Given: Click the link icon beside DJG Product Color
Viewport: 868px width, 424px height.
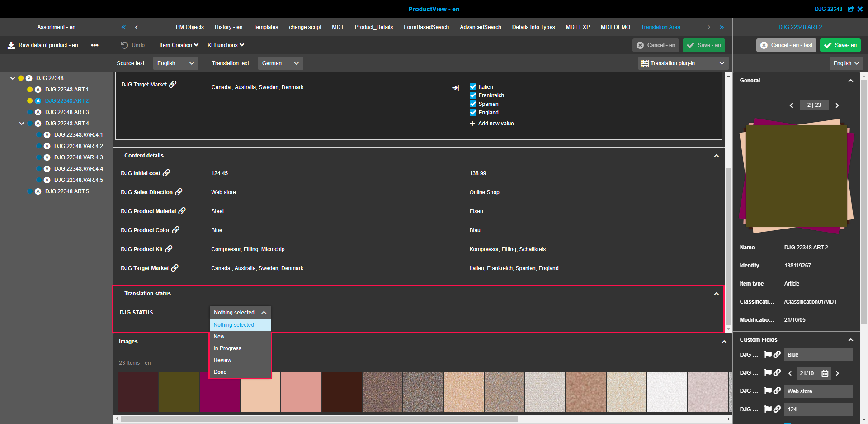Looking at the screenshot, I should click(176, 230).
